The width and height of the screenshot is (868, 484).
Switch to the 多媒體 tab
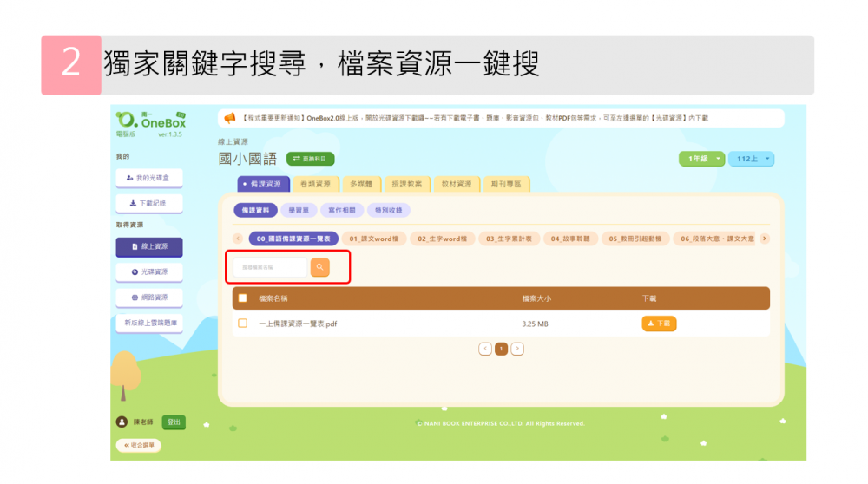[x=360, y=184]
